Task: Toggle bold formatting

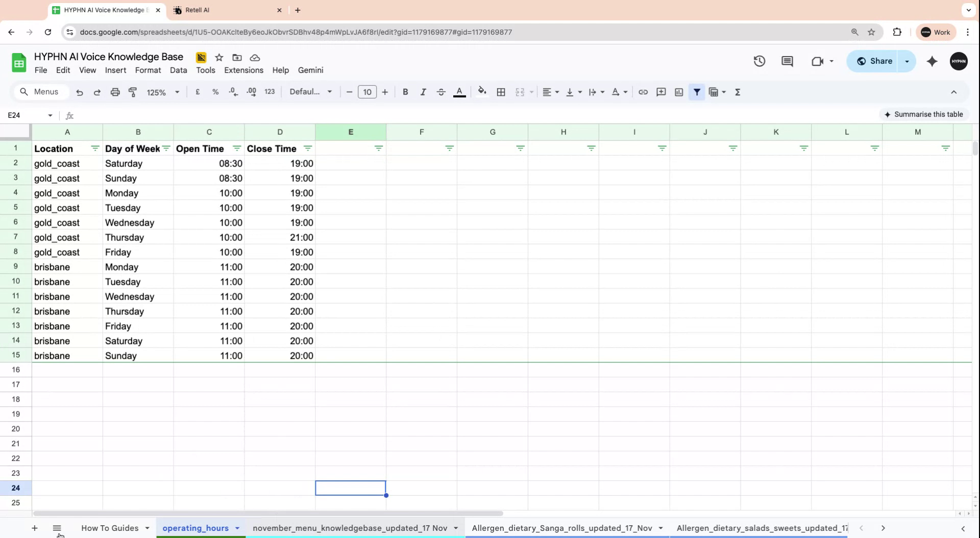Action: click(x=405, y=92)
